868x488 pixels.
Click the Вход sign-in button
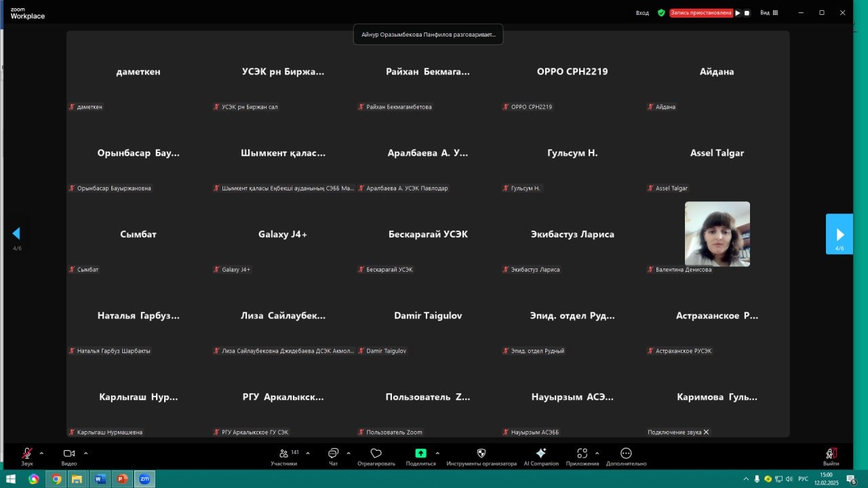[642, 13]
